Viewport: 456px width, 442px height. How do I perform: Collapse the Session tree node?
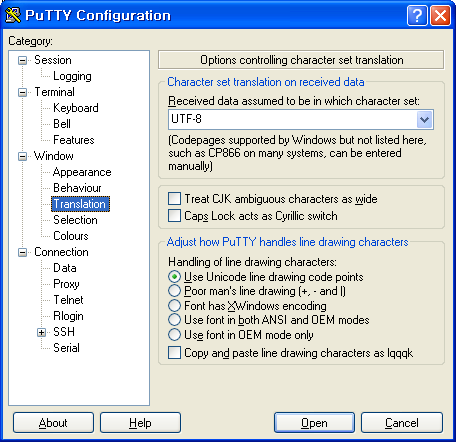click(22, 60)
